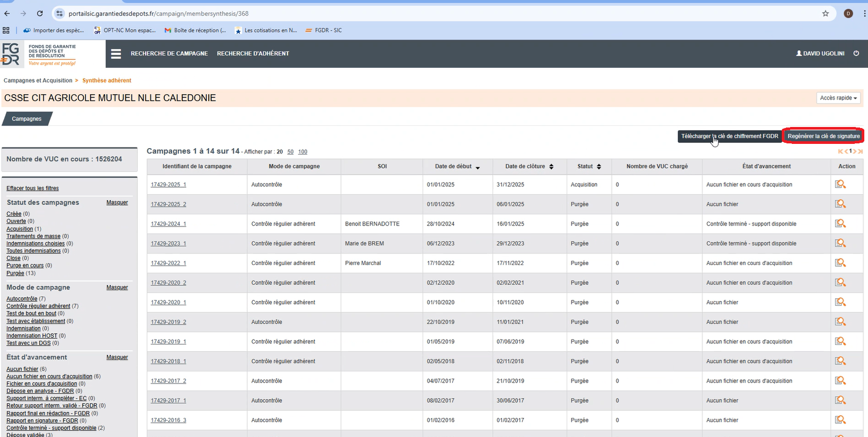
Task: Collapse the Mode de campagne filter section
Action: 117,288
